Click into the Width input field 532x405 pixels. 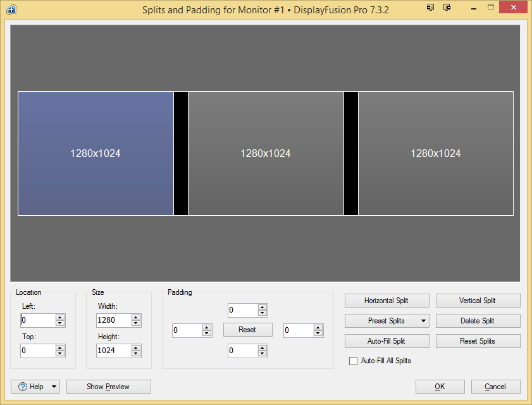click(x=113, y=320)
